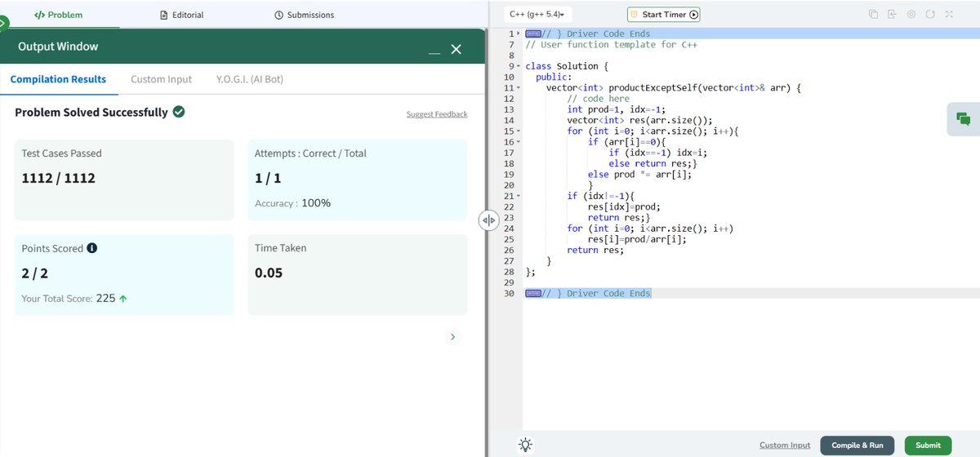Viewport: 980px width, 457px height.
Task: Click the lightbulb hint icon
Action: (x=526, y=445)
